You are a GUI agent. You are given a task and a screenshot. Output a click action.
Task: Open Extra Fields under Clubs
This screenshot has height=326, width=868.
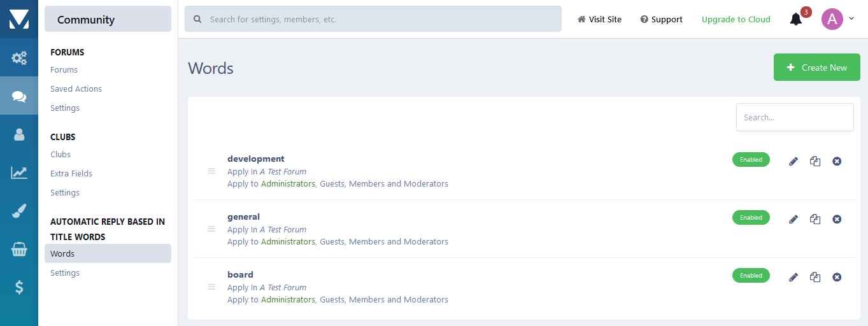(71, 174)
